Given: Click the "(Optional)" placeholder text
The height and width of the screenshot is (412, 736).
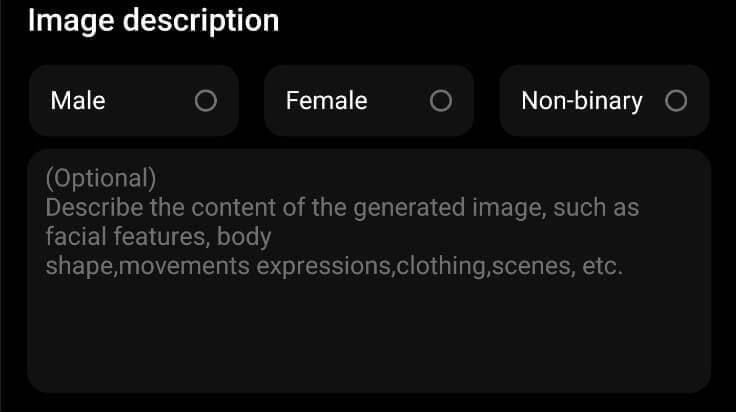Looking at the screenshot, I should click(x=101, y=178).
